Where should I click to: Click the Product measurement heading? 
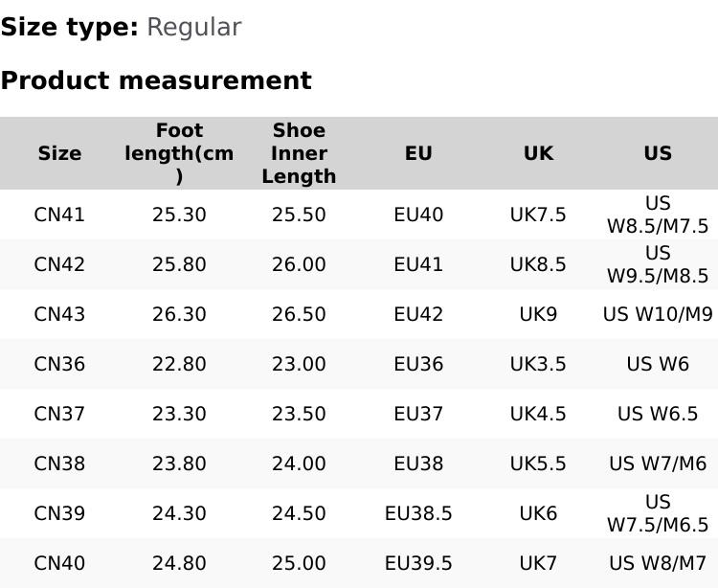[x=156, y=80]
